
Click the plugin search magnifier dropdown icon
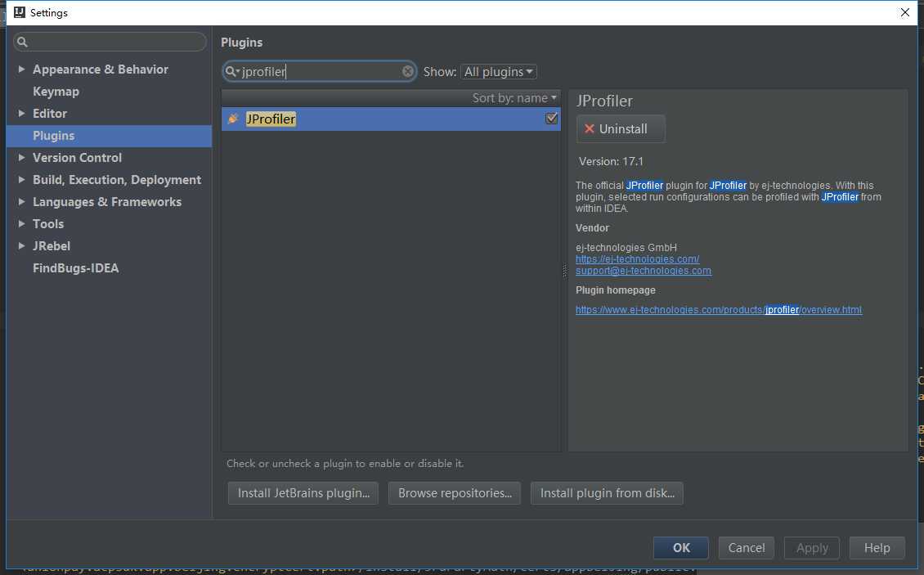coord(232,71)
